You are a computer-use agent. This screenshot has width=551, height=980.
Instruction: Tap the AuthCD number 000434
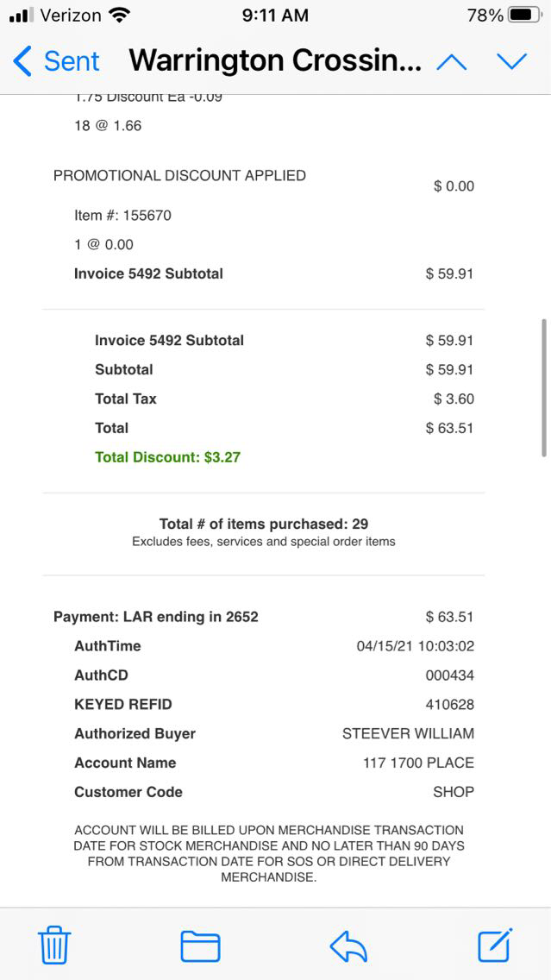[x=449, y=675]
